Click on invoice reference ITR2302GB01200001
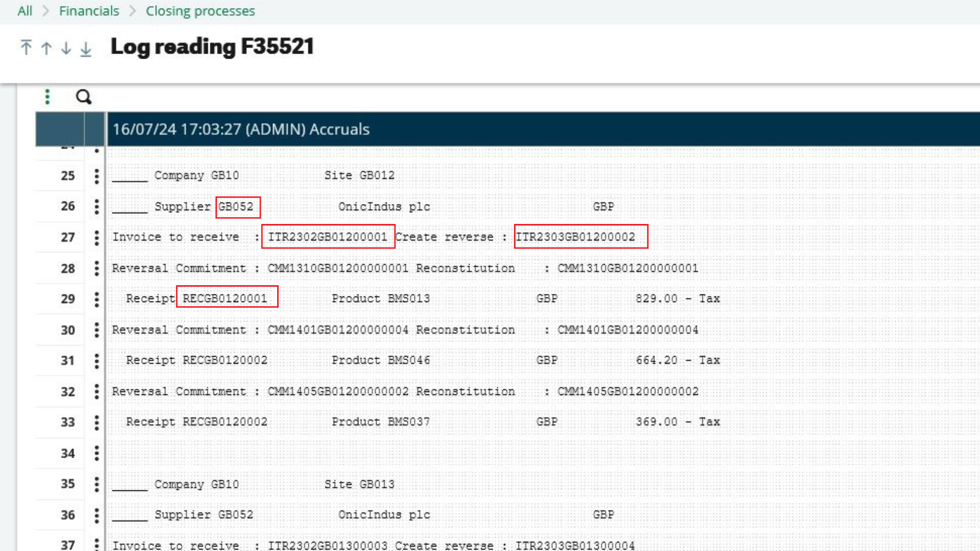Screen dimensions: 980x551 pos(328,237)
